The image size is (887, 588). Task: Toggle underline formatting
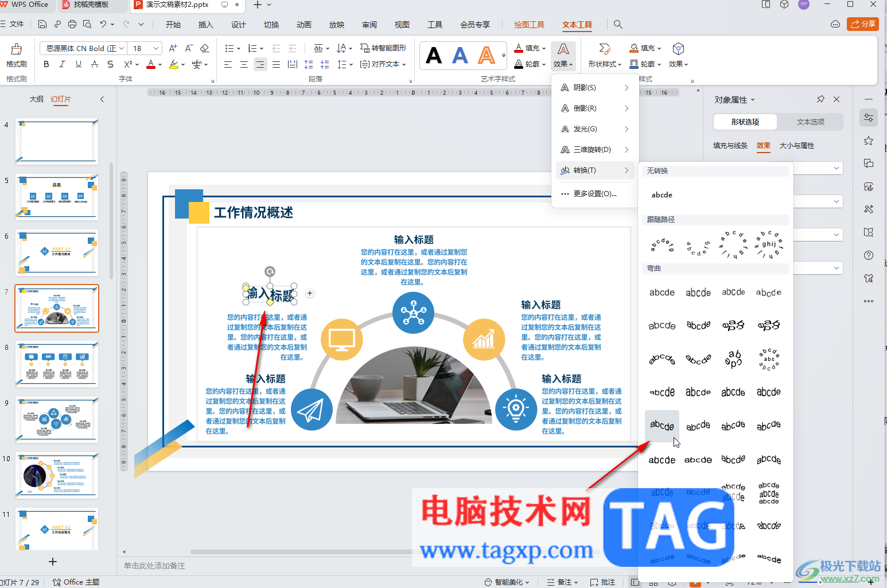[79, 64]
